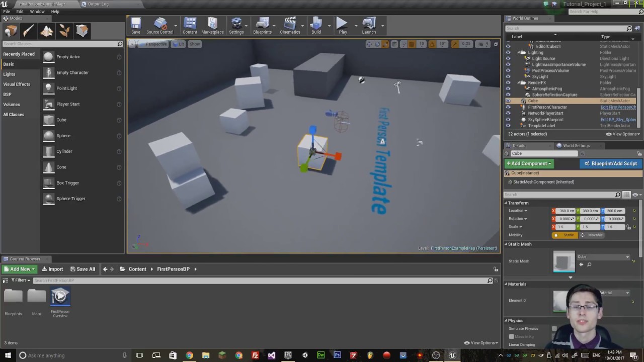The image size is (644, 362).
Task: Click the Windows Start button
Action: pyautogui.click(x=8, y=355)
